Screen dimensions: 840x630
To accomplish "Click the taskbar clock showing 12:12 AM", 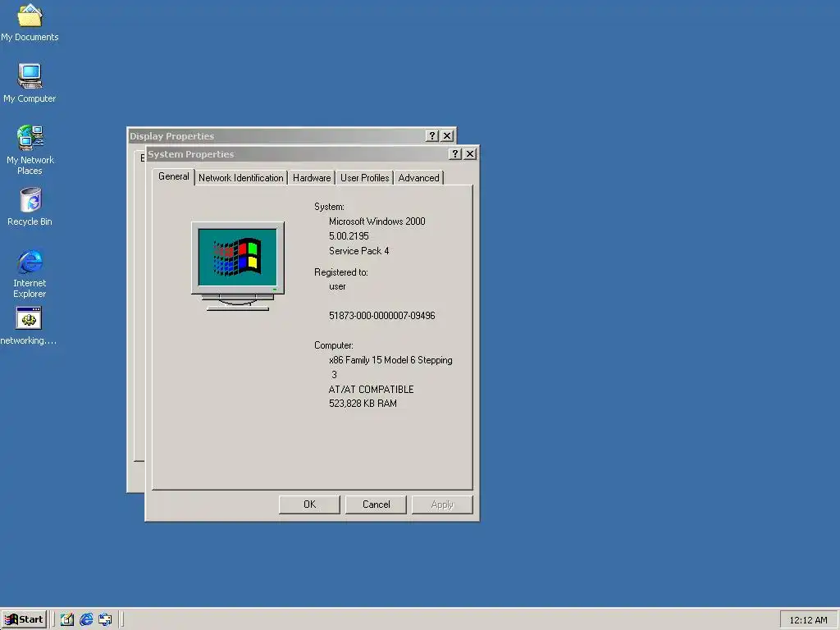I will click(x=808, y=620).
